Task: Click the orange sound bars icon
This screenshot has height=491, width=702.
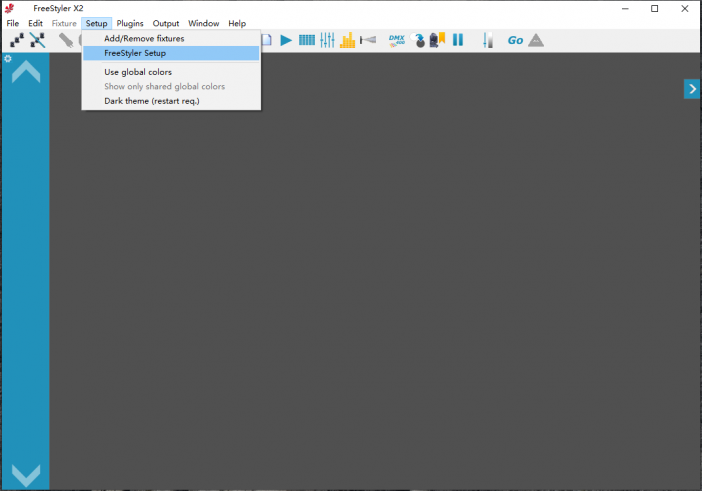Action: tap(348, 40)
